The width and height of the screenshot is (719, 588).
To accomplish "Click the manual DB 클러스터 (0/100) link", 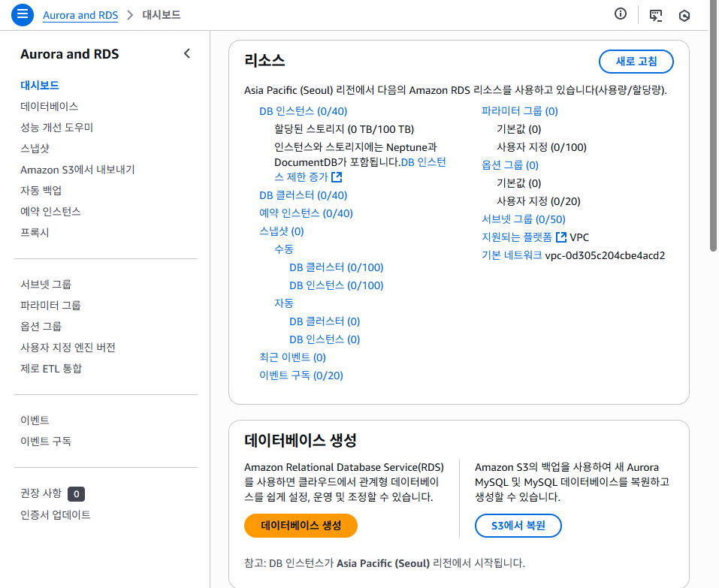I will pyautogui.click(x=336, y=267).
